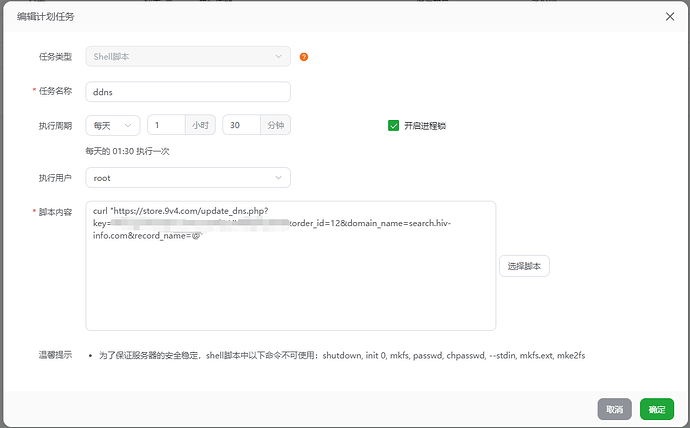The height and width of the screenshot is (428, 690).
Task: Open the 每天 execution cycle dropdown
Action: [x=113, y=125]
